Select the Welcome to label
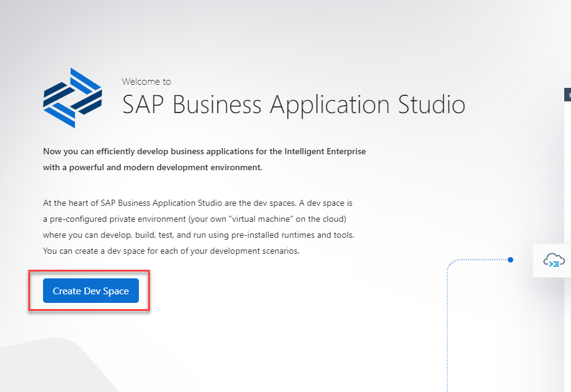This screenshot has width=571, height=392. pos(146,81)
